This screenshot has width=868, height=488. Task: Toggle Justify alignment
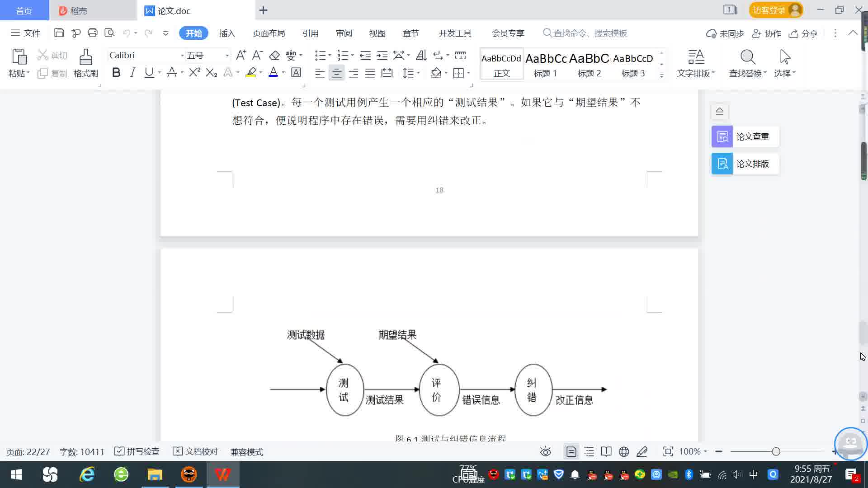[370, 73]
